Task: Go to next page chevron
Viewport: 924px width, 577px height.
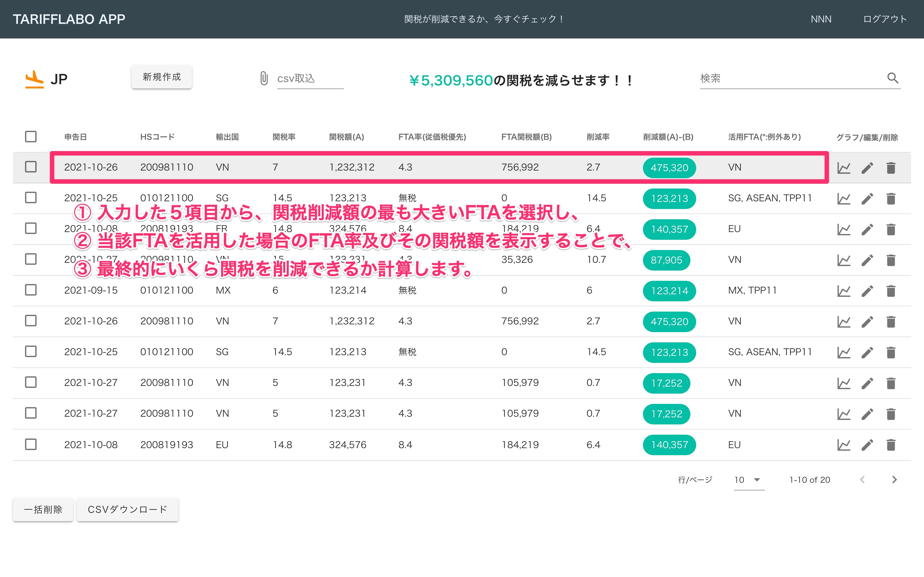Action: [x=894, y=480]
